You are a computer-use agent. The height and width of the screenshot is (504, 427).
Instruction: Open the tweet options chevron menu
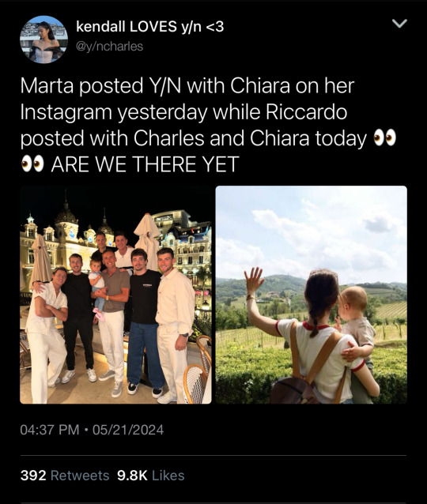pyautogui.click(x=399, y=24)
